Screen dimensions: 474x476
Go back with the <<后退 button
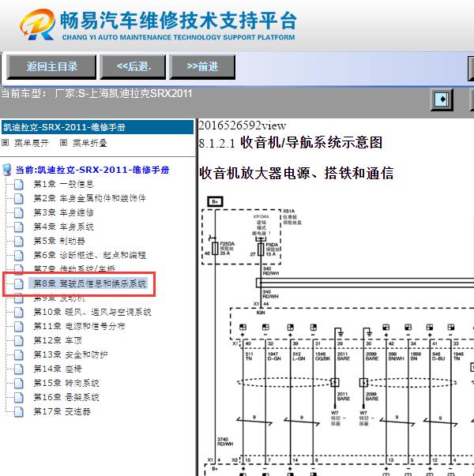coord(133,67)
